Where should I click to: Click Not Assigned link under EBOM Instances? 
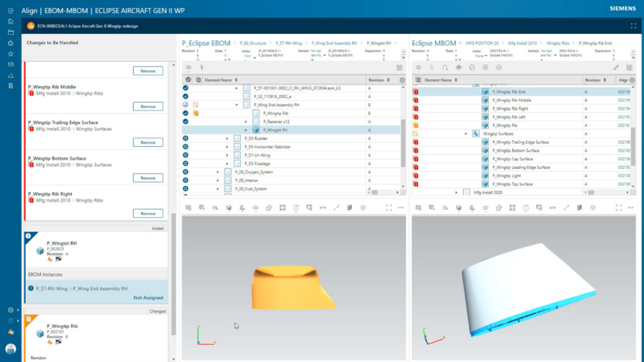(148, 297)
